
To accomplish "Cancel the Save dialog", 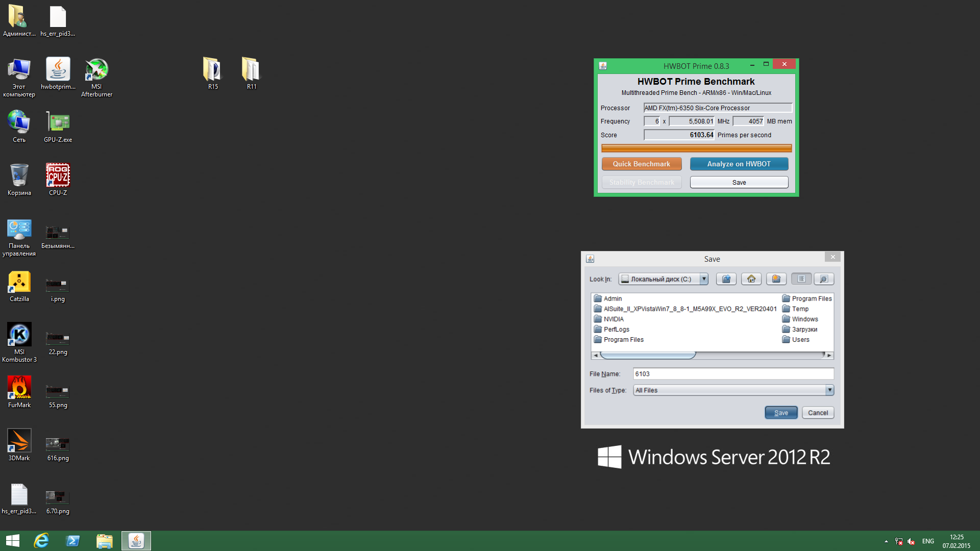I will tap(818, 413).
